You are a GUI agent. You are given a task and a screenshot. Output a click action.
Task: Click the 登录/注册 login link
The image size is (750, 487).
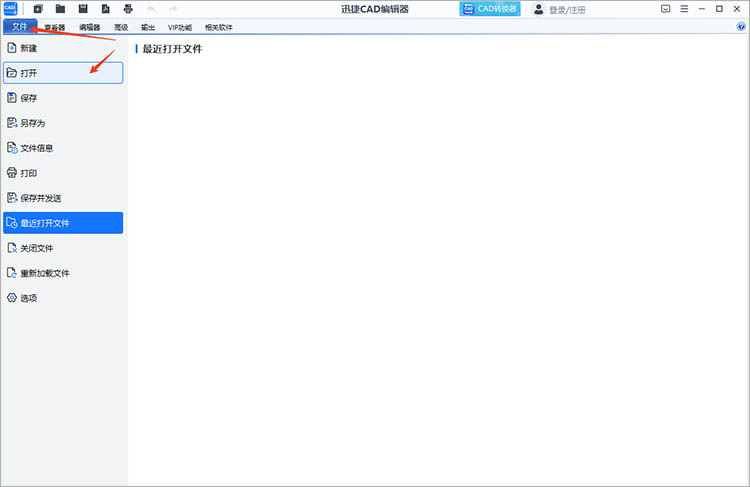567,10
